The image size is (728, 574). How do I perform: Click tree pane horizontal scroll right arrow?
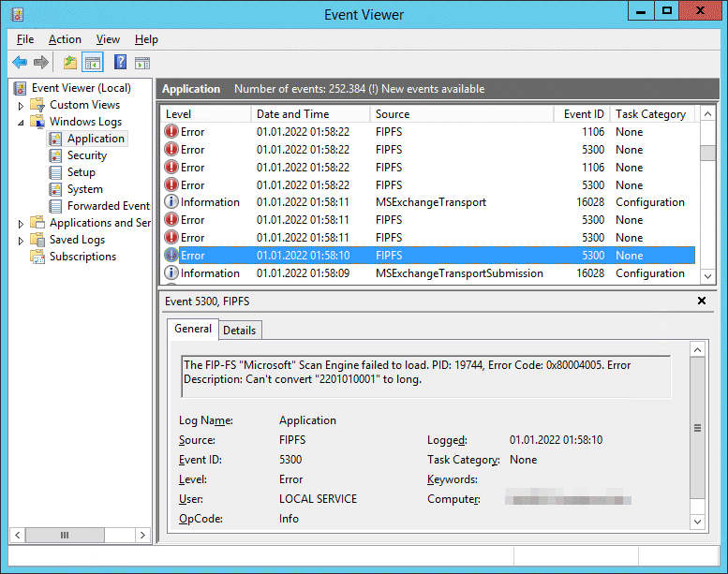(142, 535)
